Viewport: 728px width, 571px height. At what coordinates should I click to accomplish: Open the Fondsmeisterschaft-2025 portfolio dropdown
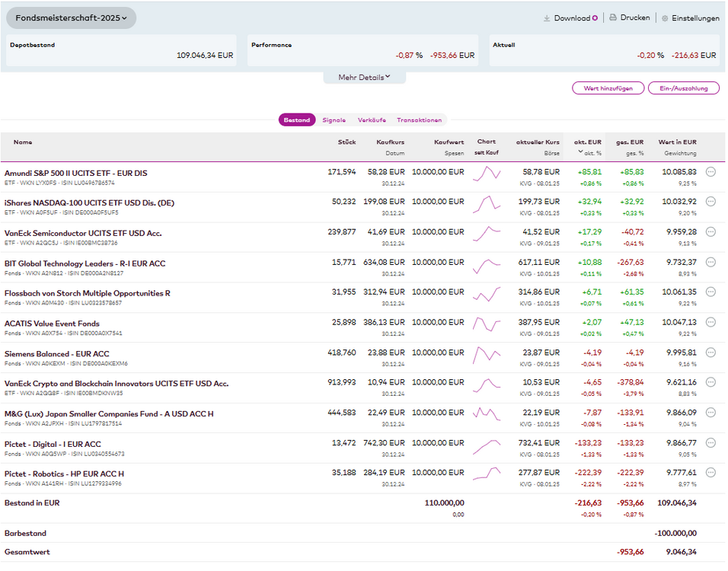pos(71,18)
